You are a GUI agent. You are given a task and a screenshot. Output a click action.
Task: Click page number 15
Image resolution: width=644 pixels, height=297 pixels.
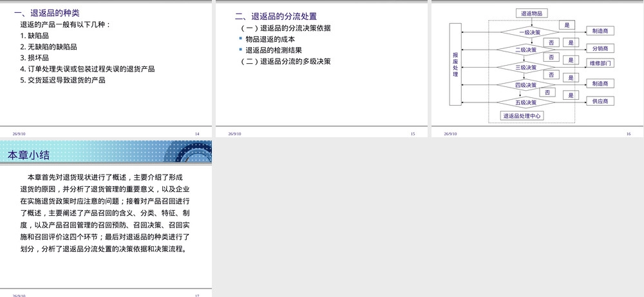[x=413, y=134]
